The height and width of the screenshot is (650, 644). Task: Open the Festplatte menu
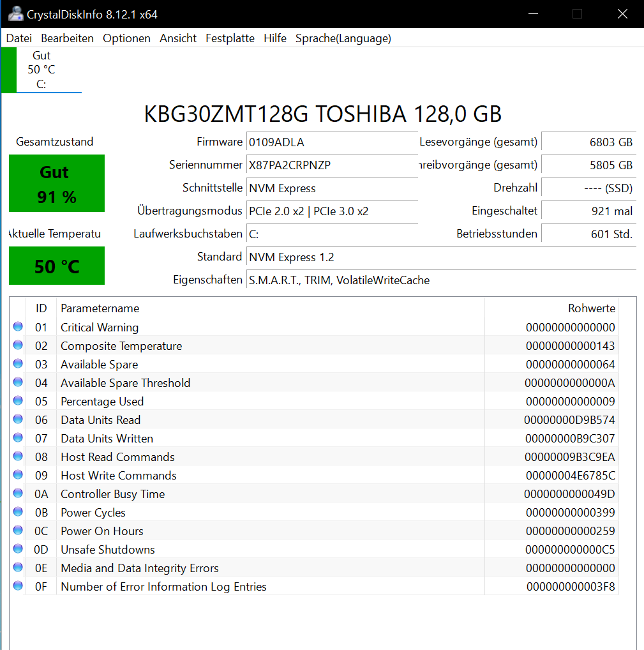(x=230, y=38)
